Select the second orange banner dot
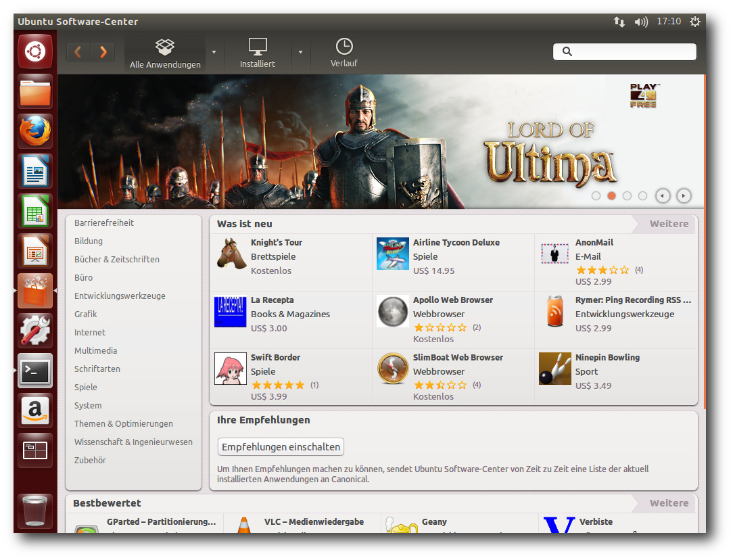 pyautogui.click(x=611, y=196)
